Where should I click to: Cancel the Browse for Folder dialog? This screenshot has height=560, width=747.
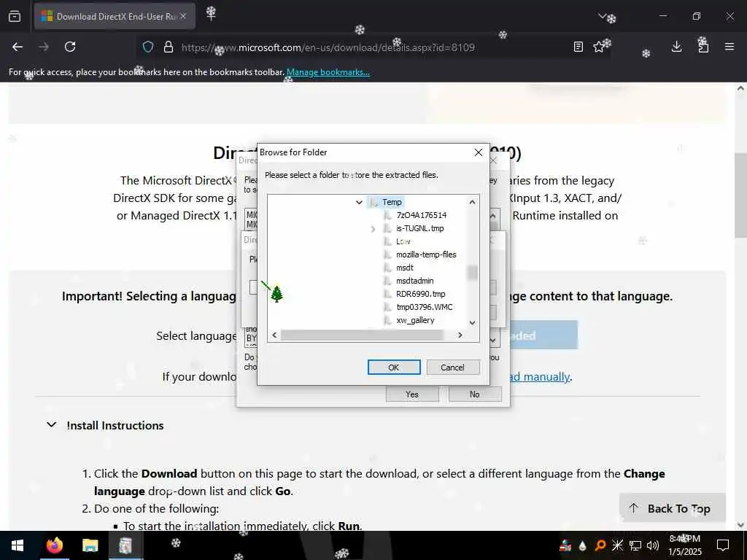(x=452, y=367)
